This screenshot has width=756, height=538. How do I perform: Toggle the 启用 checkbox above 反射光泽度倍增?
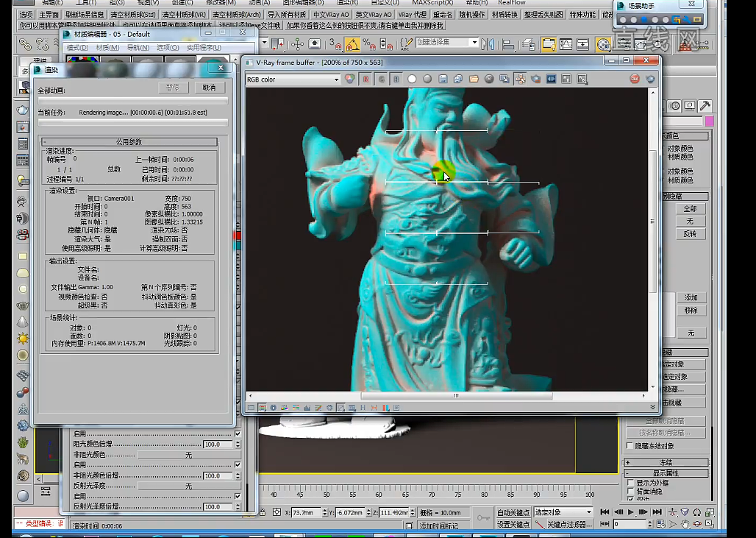coord(238,496)
